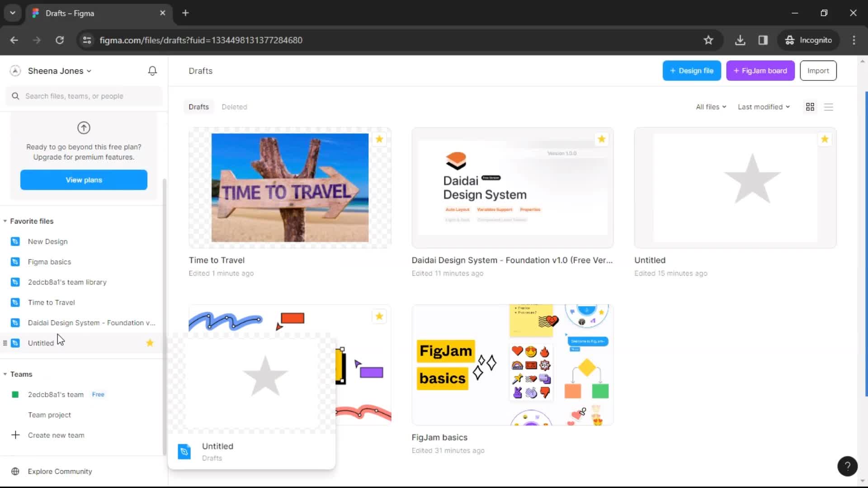Viewport: 868px width, 488px height.
Task: Open the All files filter dropdown
Action: 711,107
